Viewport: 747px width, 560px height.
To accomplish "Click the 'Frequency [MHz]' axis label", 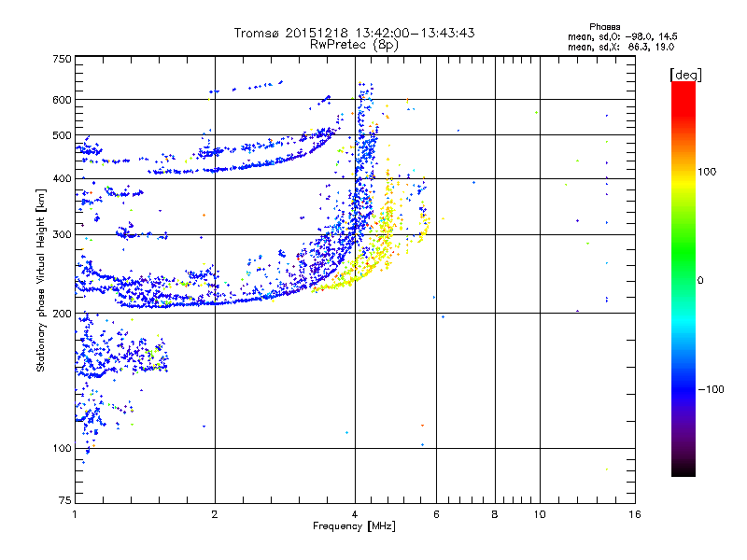I will [354, 526].
